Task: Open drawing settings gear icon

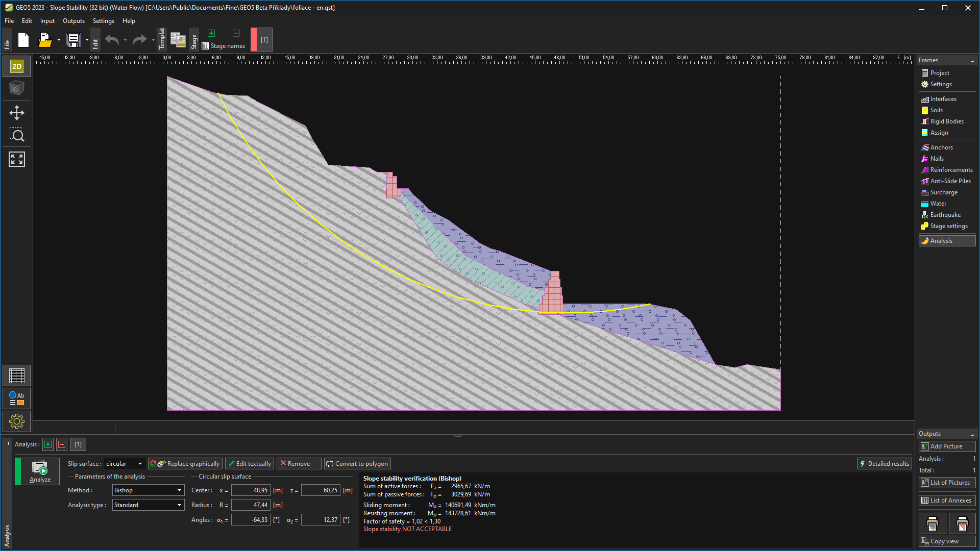Action: (17, 421)
